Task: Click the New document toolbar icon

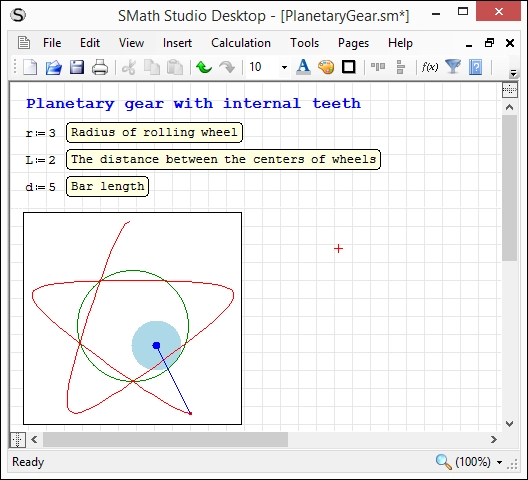Action: point(30,67)
